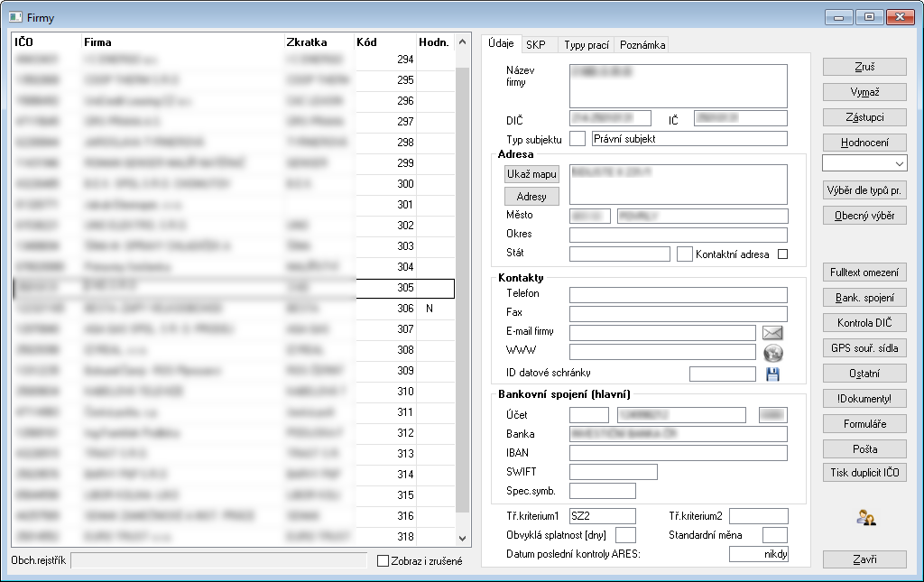The image size is (924, 582).
Task: Close the form with Zavři
Action: pyautogui.click(x=864, y=559)
